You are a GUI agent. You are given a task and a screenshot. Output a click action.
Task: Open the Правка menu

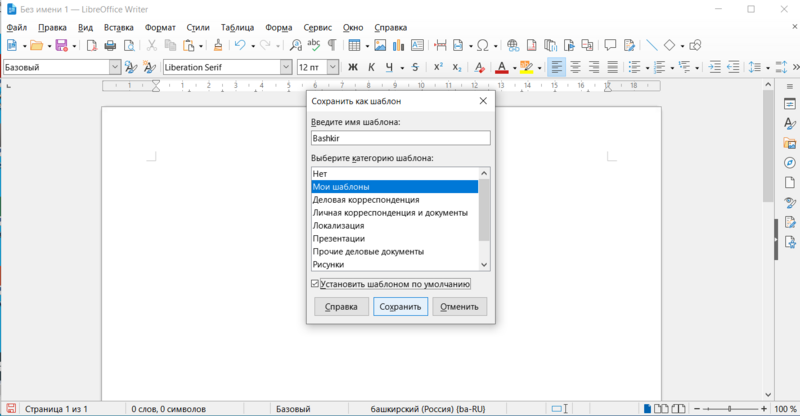click(52, 28)
